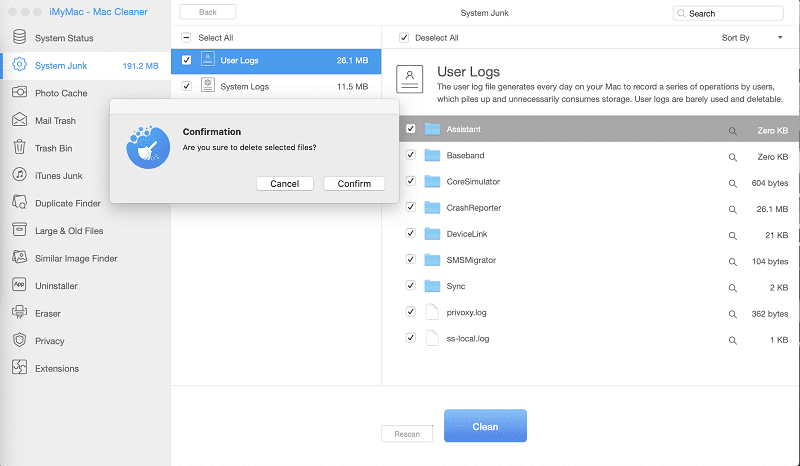Uncheck the CrashReporter checkbox

[x=411, y=207]
